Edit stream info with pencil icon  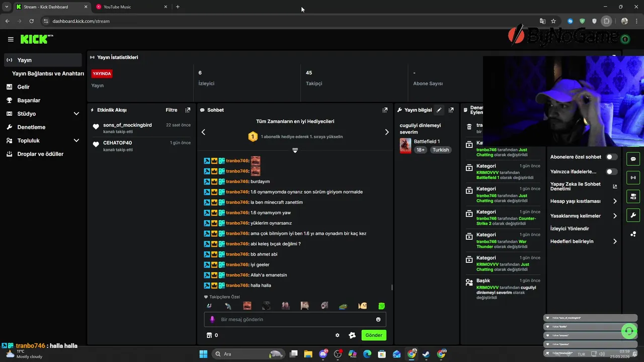(439, 110)
